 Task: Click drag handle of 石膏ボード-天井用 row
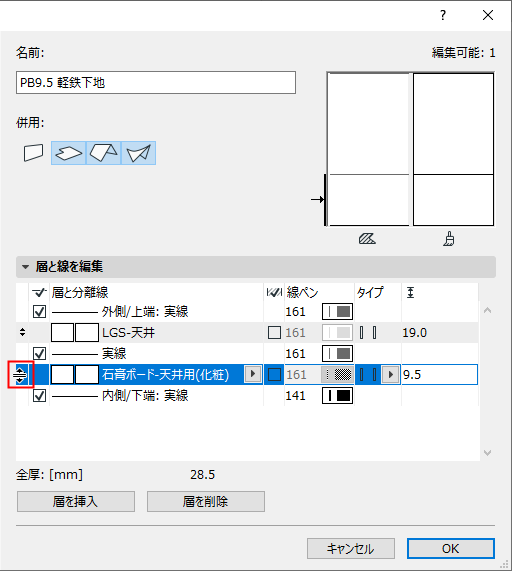click(x=20, y=375)
